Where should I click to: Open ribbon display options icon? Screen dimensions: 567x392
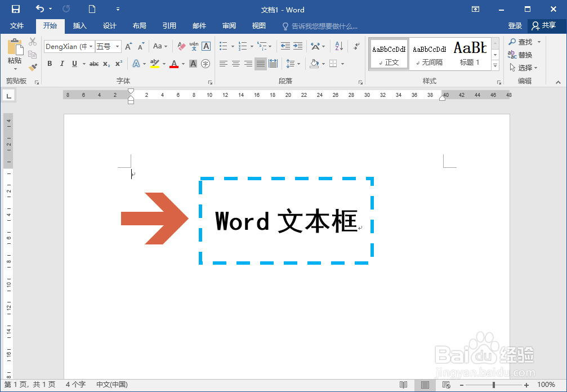tap(476, 9)
